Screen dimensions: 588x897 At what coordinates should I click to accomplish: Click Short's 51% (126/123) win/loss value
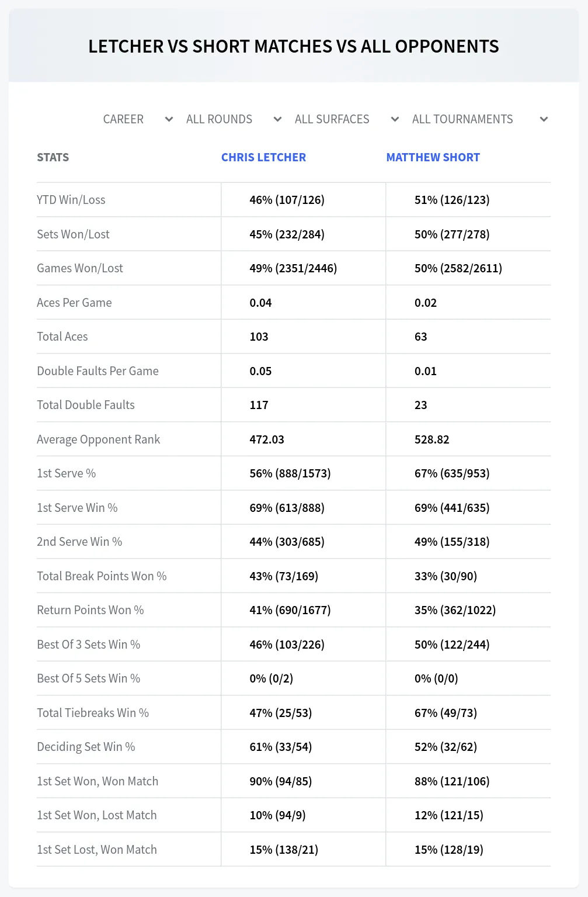(x=452, y=200)
